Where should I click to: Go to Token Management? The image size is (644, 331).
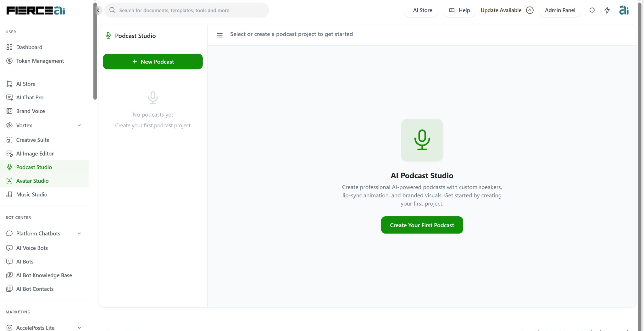(x=40, y=61)
